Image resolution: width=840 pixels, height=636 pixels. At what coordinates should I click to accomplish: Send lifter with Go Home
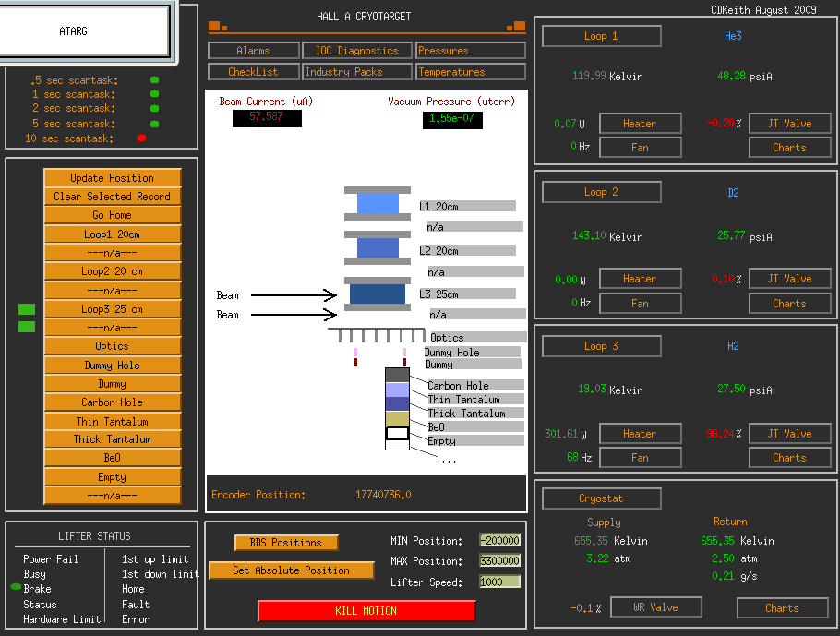(113, 215)
